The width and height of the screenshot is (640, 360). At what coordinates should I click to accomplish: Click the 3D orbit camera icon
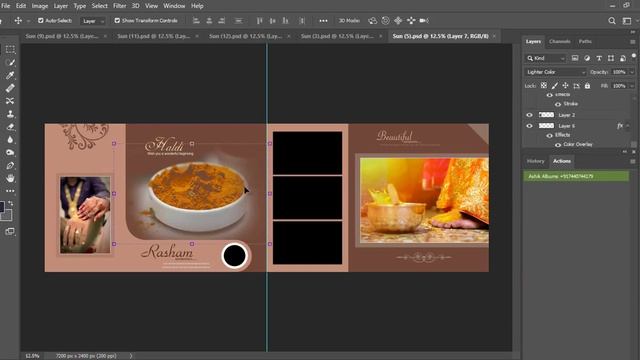372,20
